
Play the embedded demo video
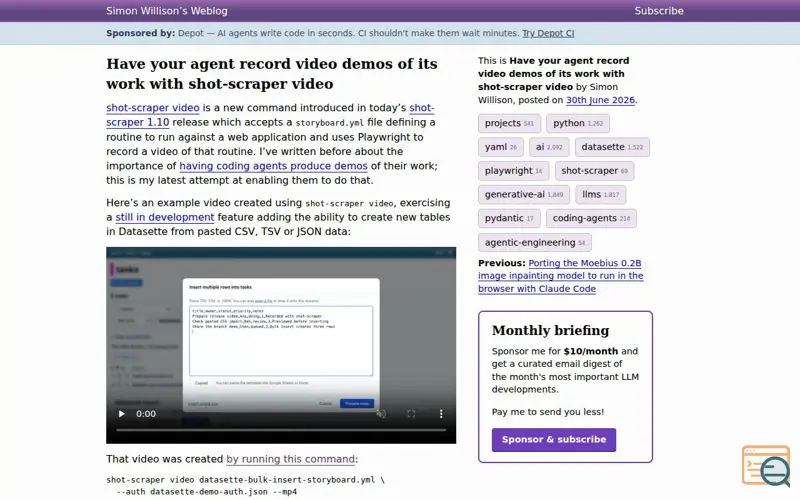tap(121, 414)
